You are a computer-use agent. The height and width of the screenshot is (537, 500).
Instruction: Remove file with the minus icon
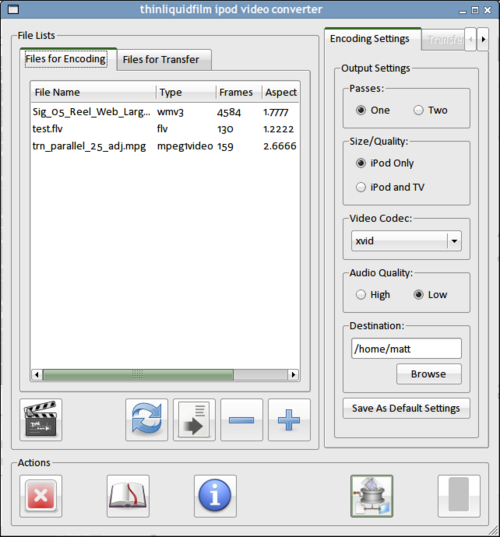[242, 420]
